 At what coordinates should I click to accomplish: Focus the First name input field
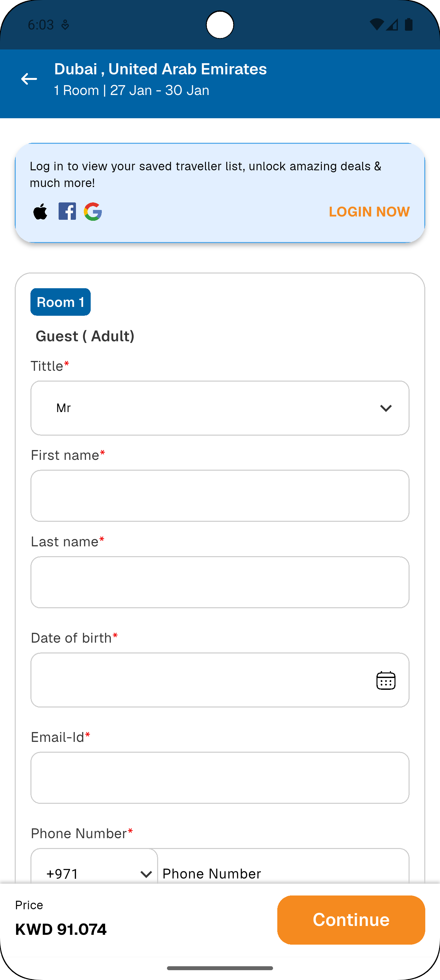220,496
